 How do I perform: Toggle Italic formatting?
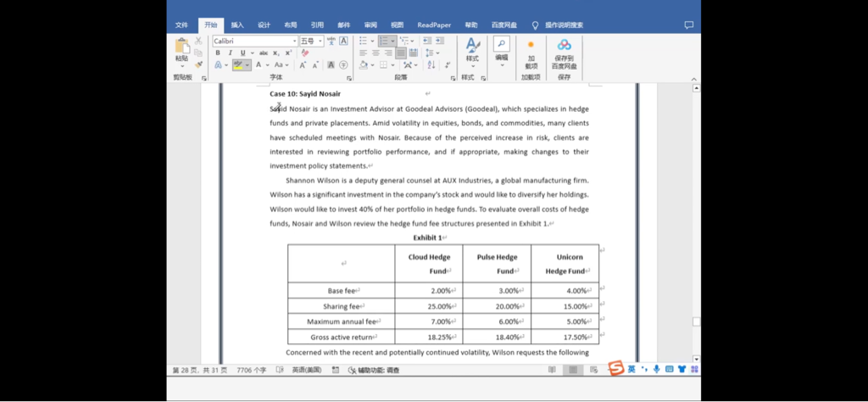pyautogui.click(x=230, y=53)
